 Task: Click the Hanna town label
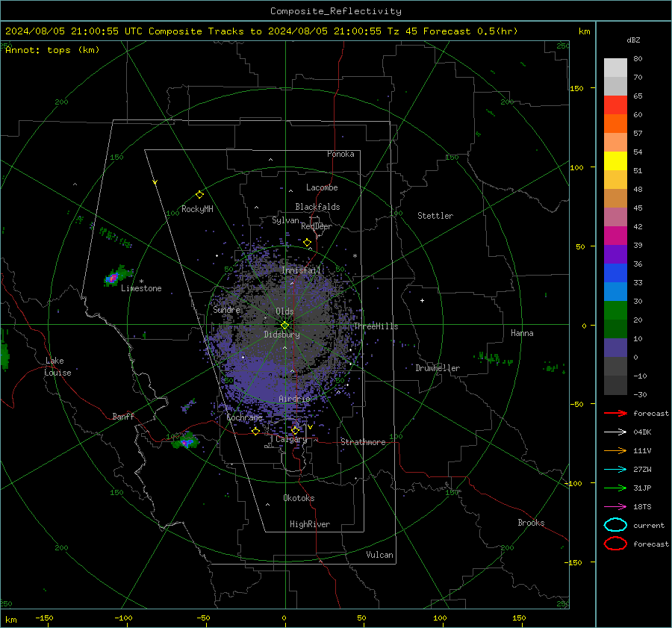click(x=522, y=333)
